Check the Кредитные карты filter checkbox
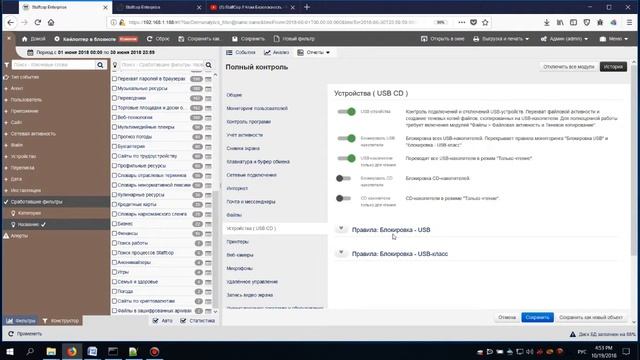The image size is (640, 360). 115,204
